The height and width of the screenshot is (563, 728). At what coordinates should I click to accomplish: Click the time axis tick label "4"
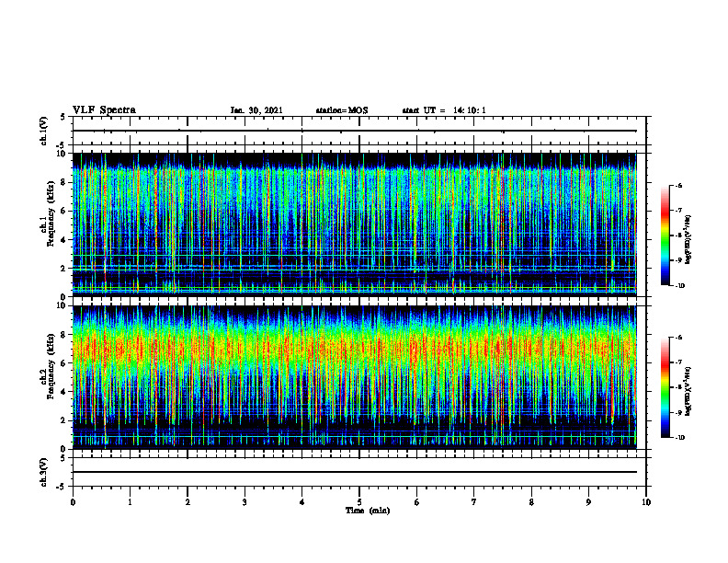click(x=301, y=502)
